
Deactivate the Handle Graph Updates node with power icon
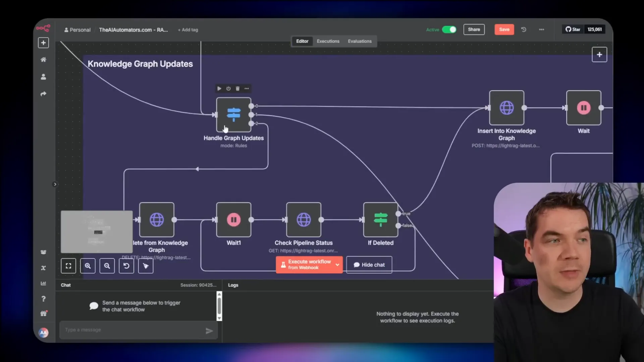tap(228, 88)
